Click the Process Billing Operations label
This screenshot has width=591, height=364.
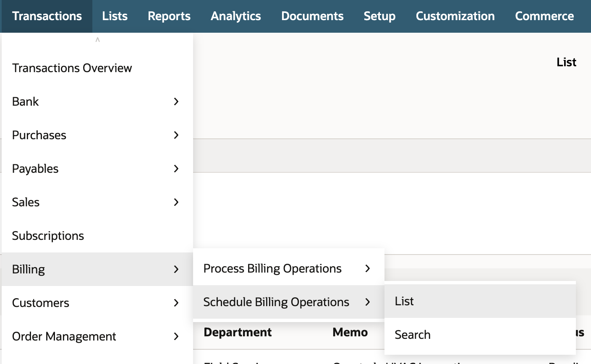tap(272, 268)
